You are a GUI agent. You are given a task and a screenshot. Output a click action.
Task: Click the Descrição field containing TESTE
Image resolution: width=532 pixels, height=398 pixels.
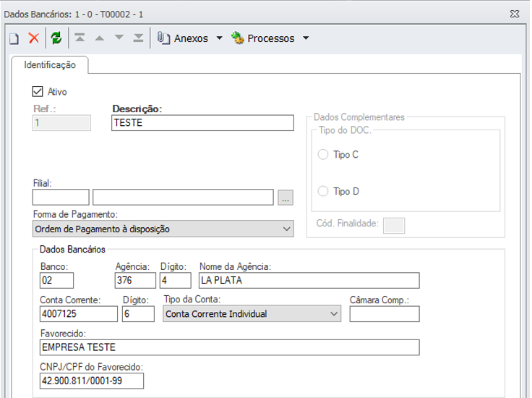tap(202, 122)
